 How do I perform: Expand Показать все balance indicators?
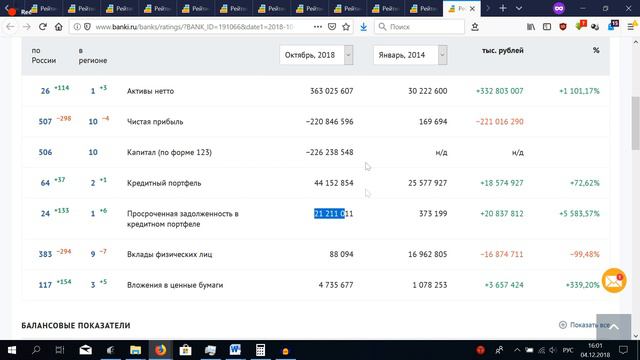584,325
